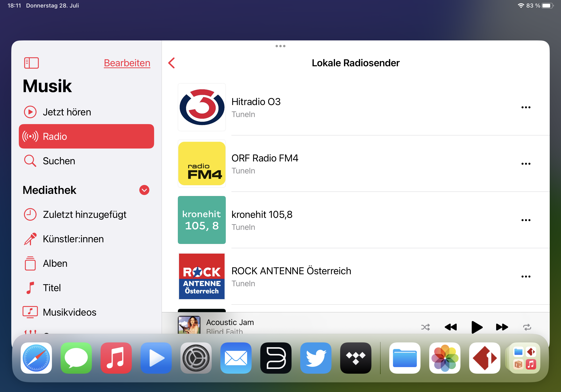Open Titel in Mediathek
Screen dimensions: 561x392
(x=86, y=288)
